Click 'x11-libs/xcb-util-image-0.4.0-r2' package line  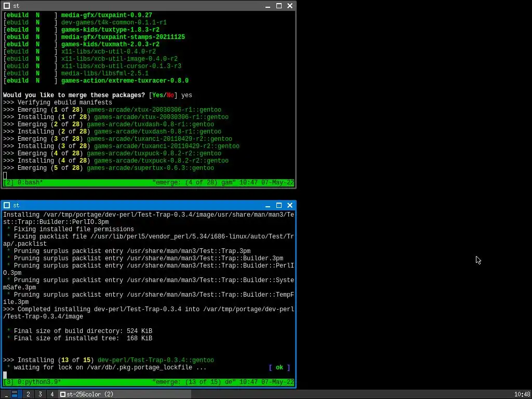click(x=119, y=59)
